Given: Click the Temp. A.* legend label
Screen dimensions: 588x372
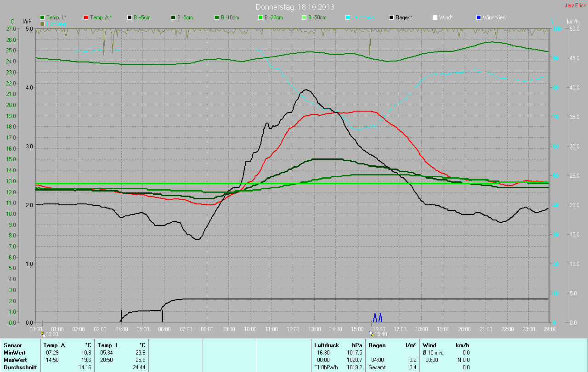Looking at the screenshot, I should [x=100, y=17].
